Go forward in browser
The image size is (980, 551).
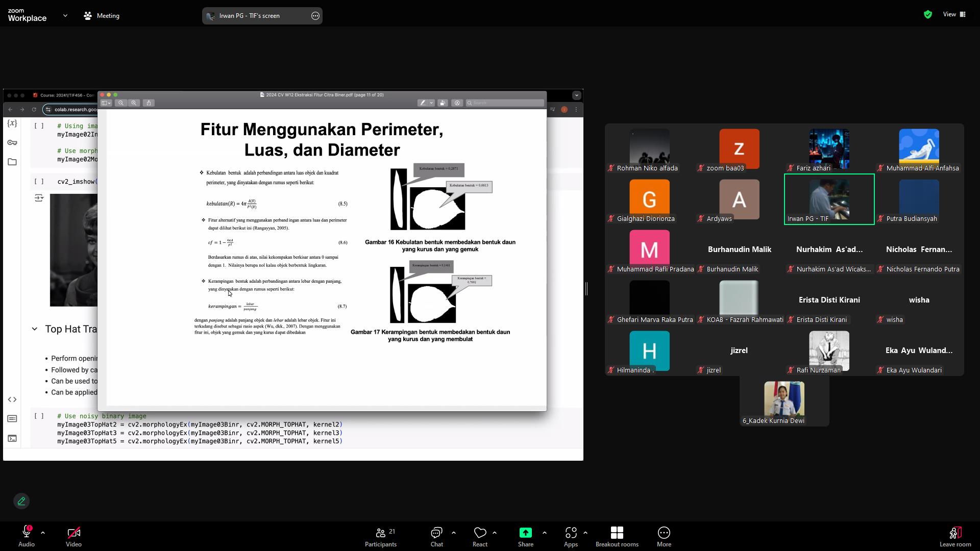tap(22, 110)
